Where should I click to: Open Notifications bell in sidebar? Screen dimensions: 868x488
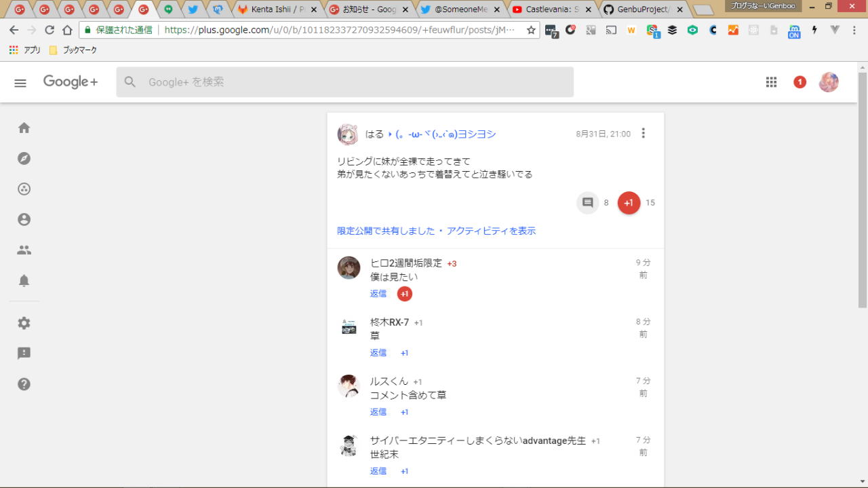(x=24, y=281)
